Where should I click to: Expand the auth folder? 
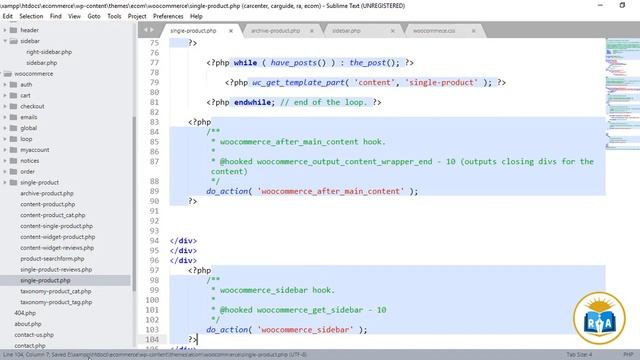[5, 84]
